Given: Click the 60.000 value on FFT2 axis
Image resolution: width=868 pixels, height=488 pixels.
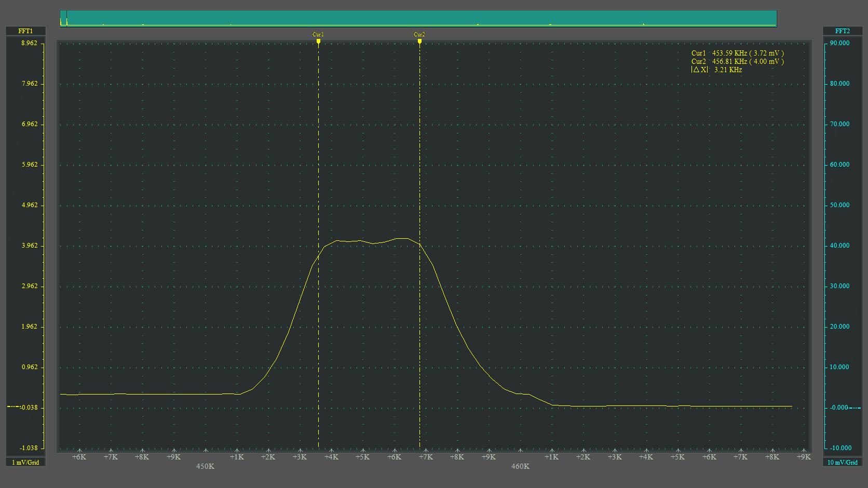Looking at the screenshot, I should 840,165.
